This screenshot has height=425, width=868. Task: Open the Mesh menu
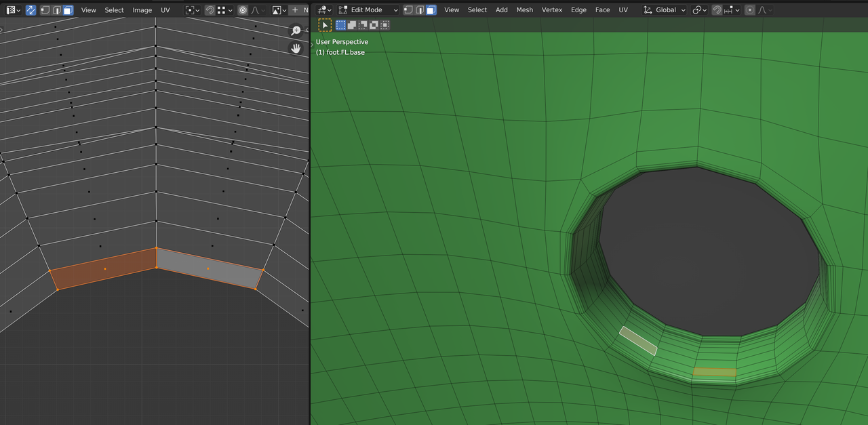click(x=525, y=10)
